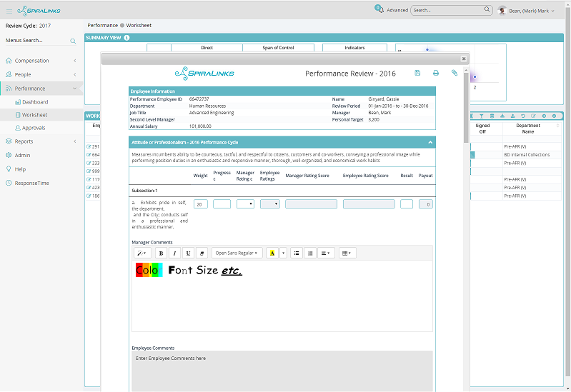Click the yellow highlight color button

pos(272,253)
